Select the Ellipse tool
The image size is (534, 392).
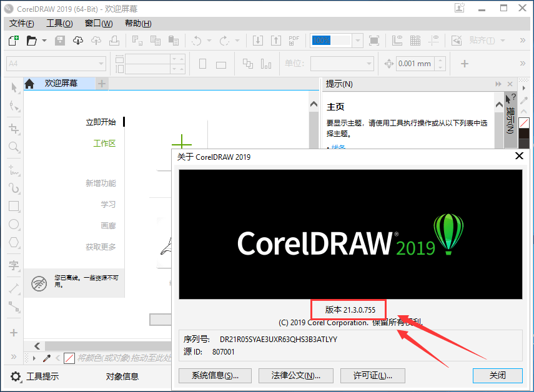pos(14,224)
